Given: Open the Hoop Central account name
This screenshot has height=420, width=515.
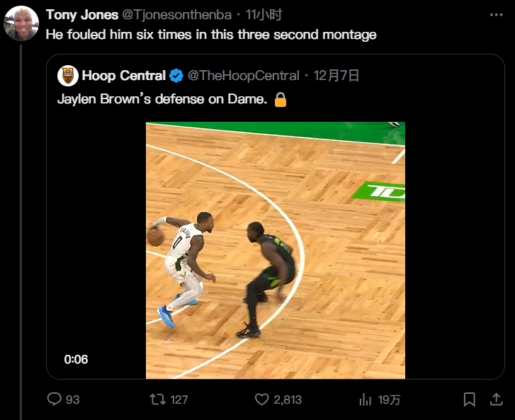Looking at the screenshot, I should click(124, 75).
